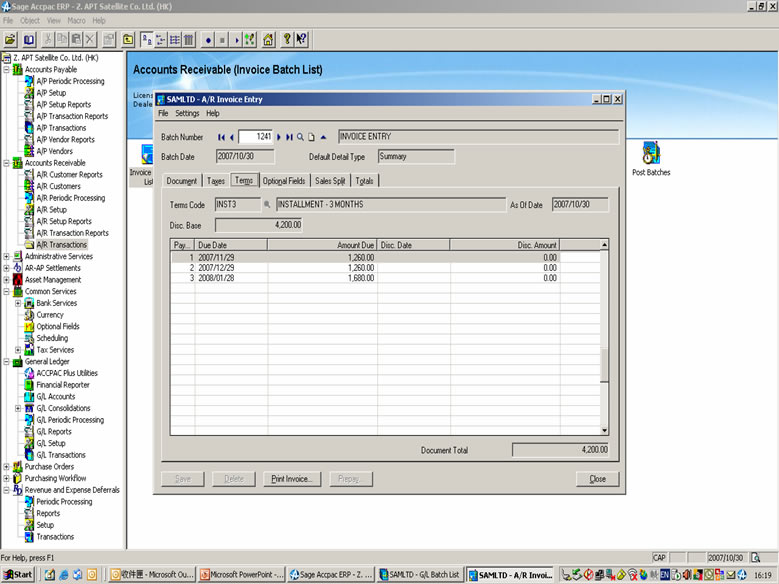Screen dimensions: 779x584
Task: Go to the last batch record arrow
Action: click(x=289, y=137)
